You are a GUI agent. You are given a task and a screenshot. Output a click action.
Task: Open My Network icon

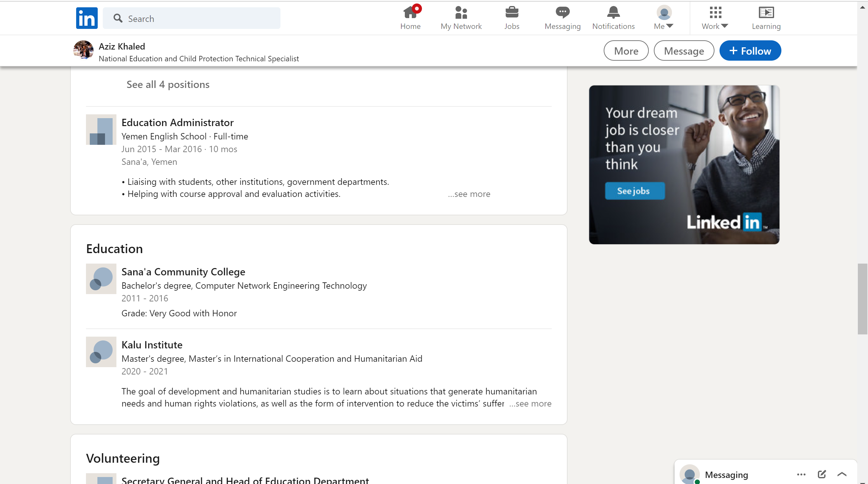point(461,13)
